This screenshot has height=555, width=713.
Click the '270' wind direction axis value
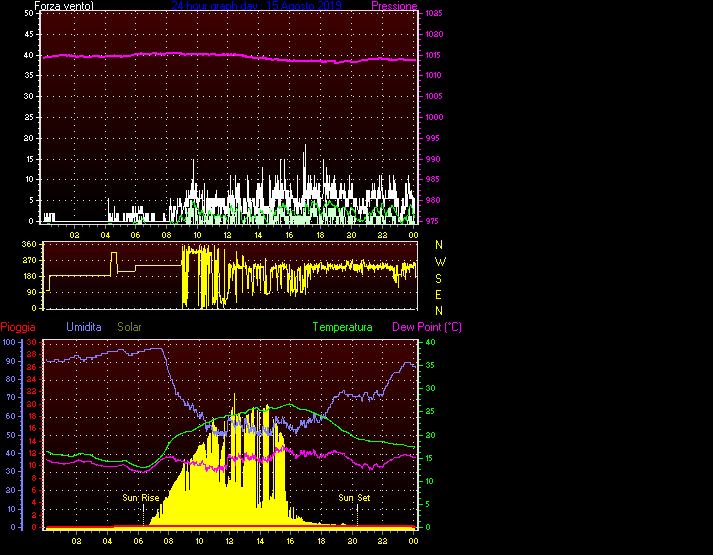coord(29,260)
